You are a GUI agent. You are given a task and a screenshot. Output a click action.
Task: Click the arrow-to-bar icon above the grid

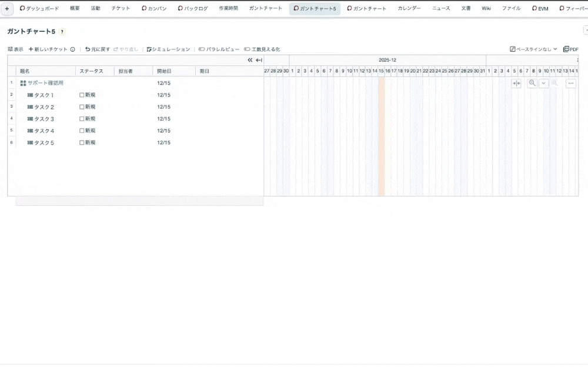coord(259,60)
